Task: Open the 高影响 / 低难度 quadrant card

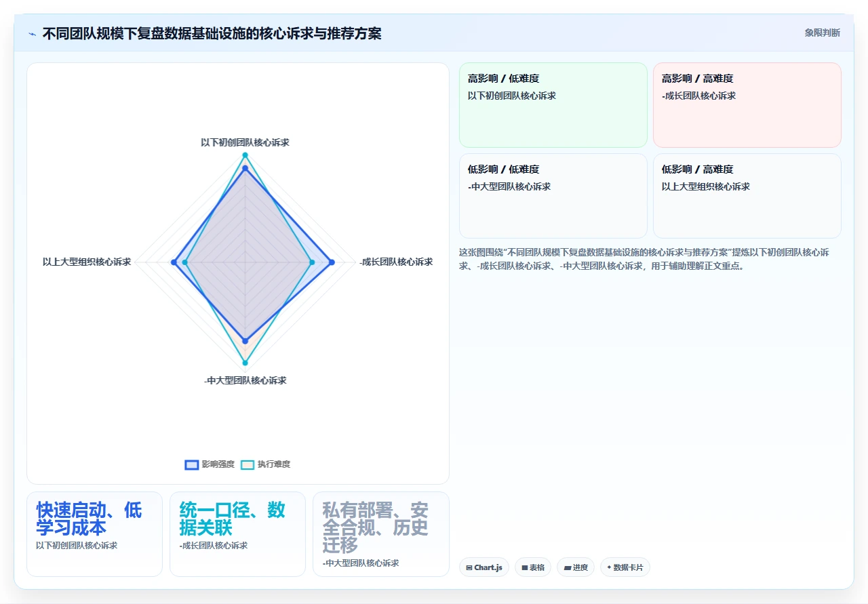Action: tap(553, 105)
